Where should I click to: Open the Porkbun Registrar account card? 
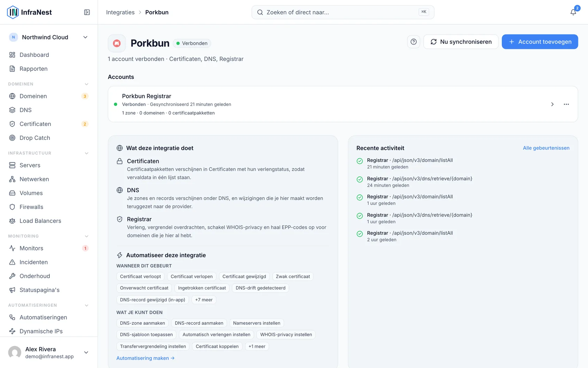[343, 104]
